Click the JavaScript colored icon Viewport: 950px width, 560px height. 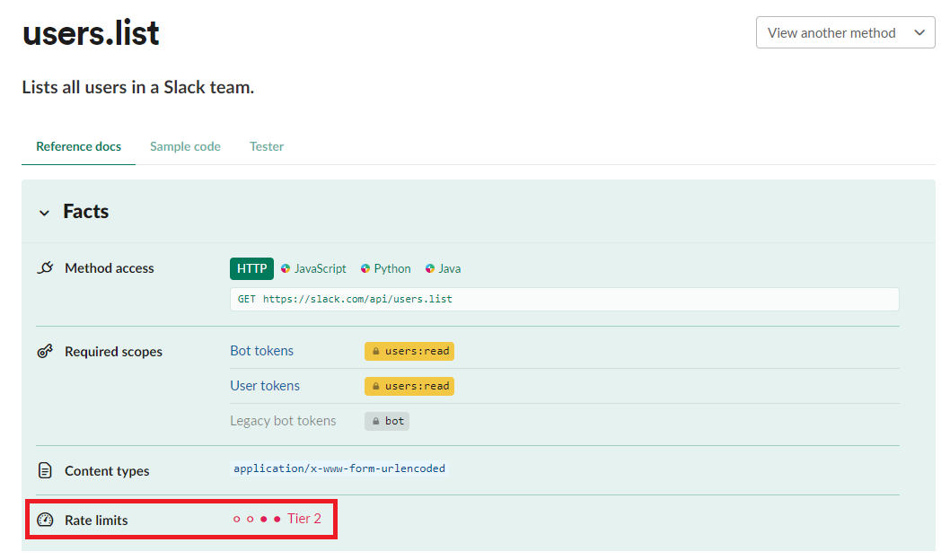point(286,269)
